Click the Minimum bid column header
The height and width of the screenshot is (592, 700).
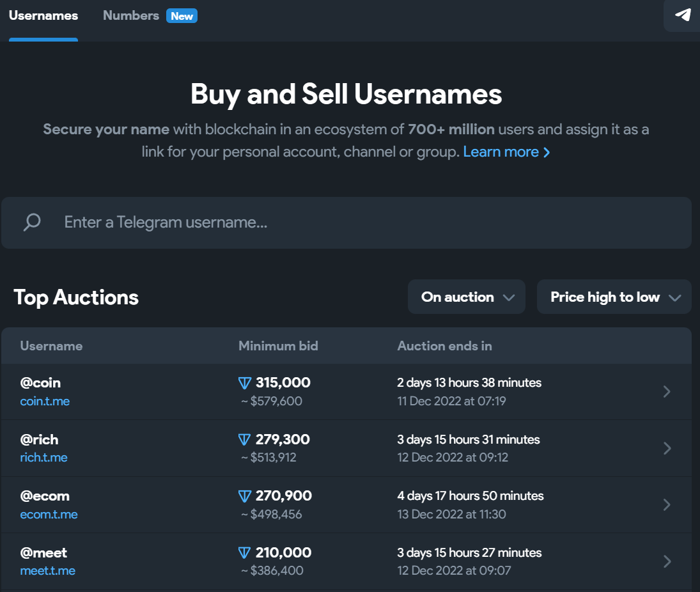click(x=278, y=346)
